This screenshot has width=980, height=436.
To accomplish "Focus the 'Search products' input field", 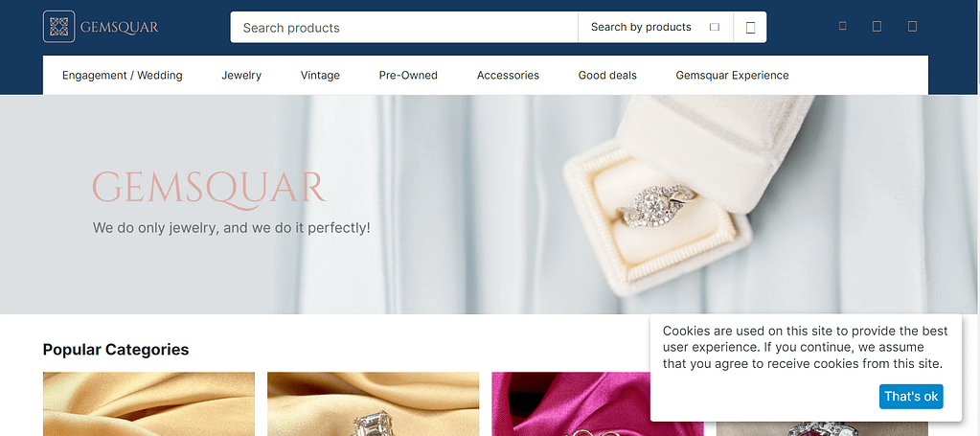I will (x=404, y=28).
